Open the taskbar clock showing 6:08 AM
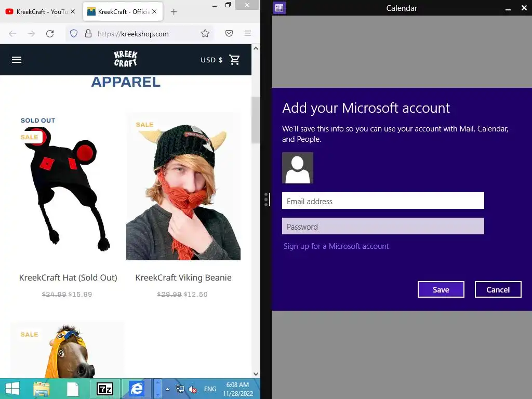Viewport: 532px width, 399px height. tap(238, 389)
